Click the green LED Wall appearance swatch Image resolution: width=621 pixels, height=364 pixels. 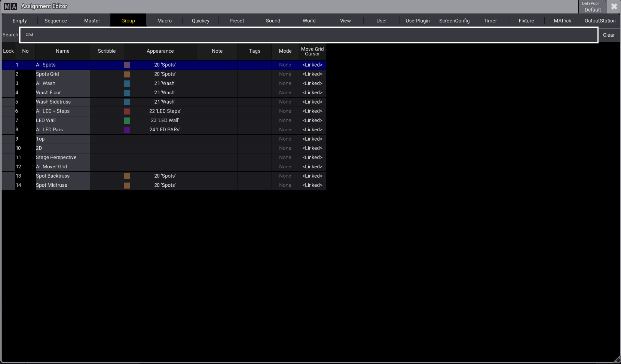tap(126, 120)
